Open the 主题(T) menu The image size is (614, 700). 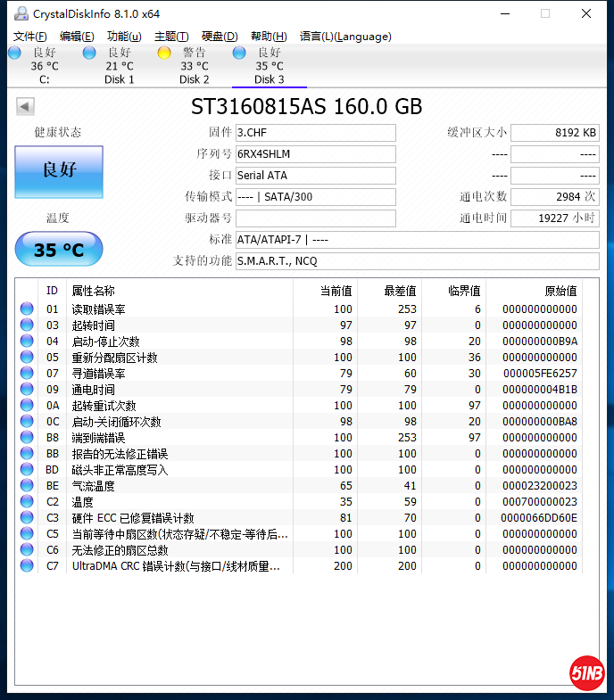pos(171,37)
